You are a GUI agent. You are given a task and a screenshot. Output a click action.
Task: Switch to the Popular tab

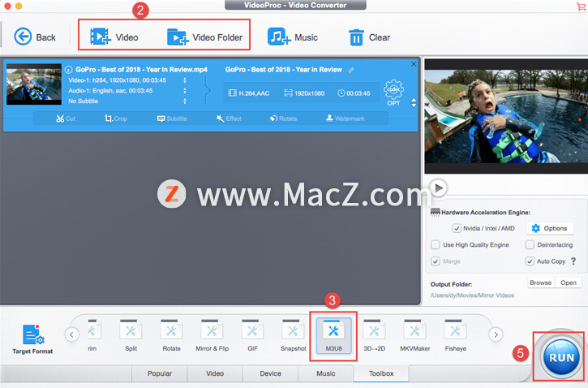(160, 373)
